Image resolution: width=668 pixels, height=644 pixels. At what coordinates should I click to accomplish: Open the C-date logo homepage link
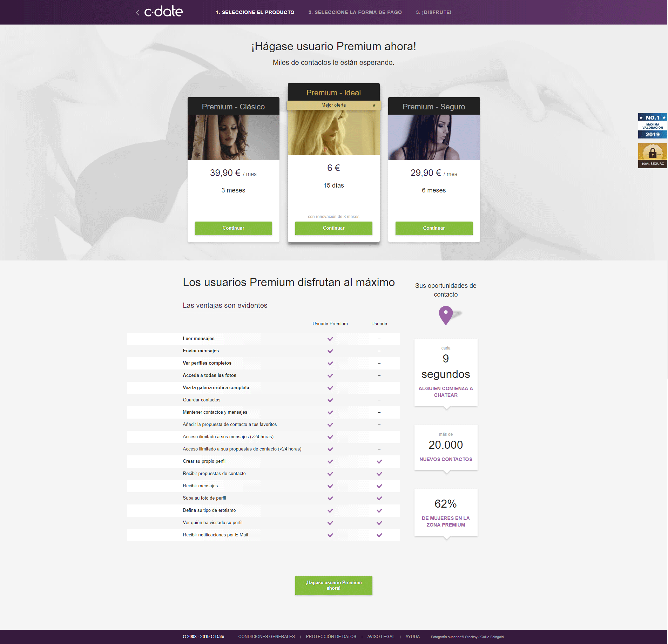(x=163, y=12)
